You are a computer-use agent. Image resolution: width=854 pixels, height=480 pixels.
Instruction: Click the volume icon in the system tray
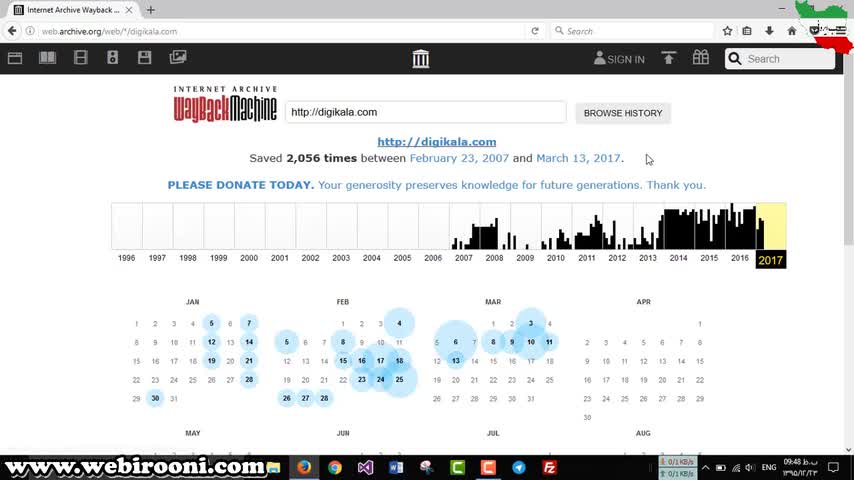(750, 467)
